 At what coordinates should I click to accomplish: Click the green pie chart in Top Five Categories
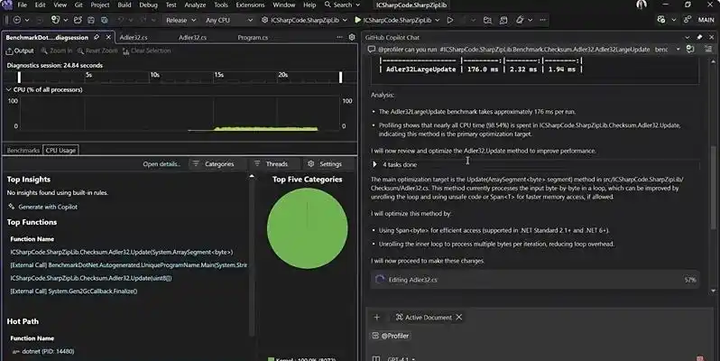pos(307,228)
